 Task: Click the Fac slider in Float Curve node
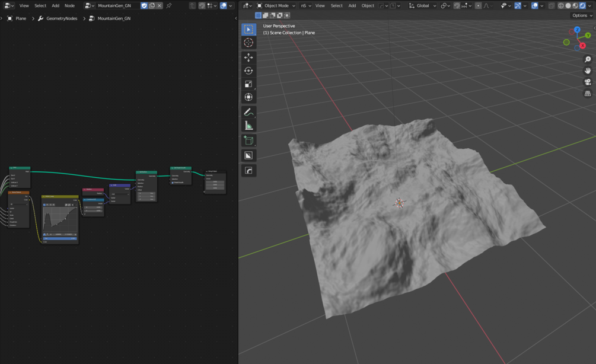[59, 238]
